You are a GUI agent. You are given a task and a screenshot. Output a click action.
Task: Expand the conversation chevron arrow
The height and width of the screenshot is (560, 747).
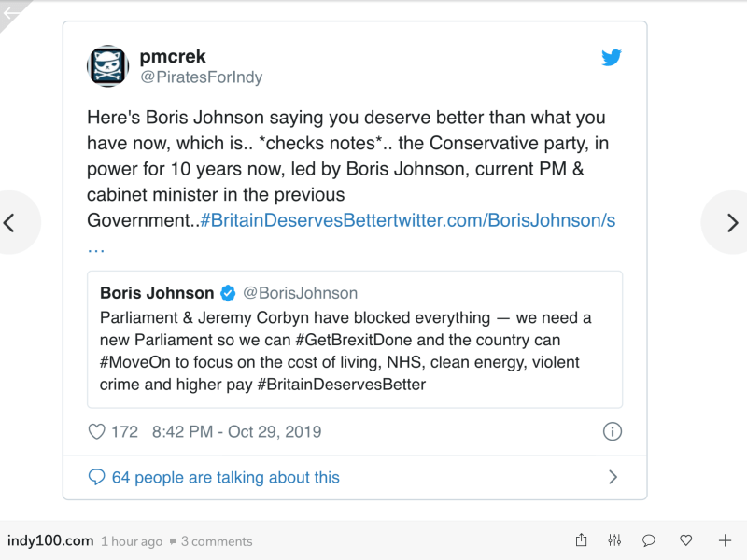coord(613,477)
